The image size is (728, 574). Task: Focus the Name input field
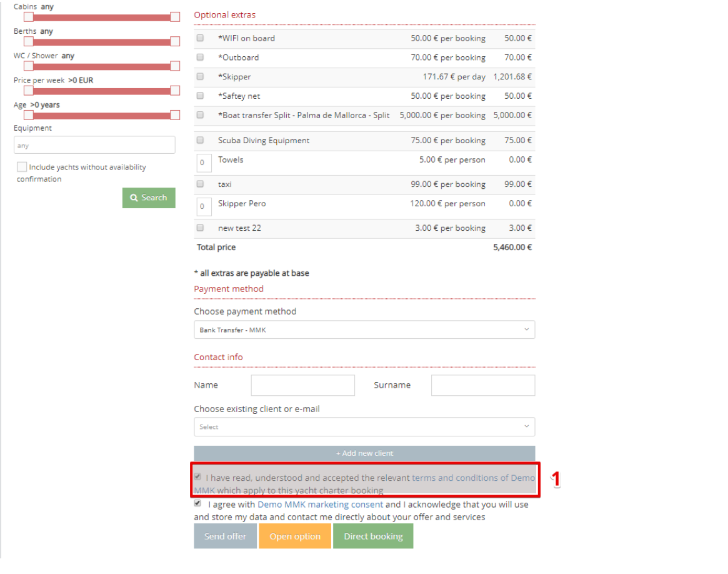pos(303,385)
